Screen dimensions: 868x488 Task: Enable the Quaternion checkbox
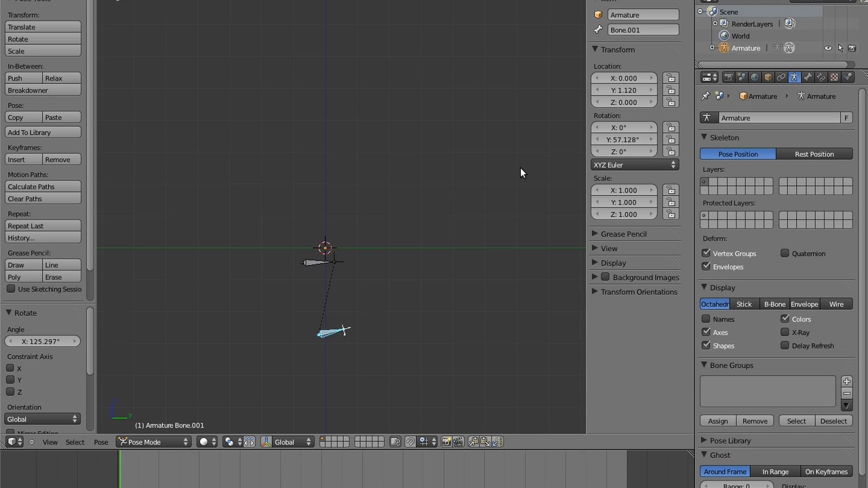(785, 253)
